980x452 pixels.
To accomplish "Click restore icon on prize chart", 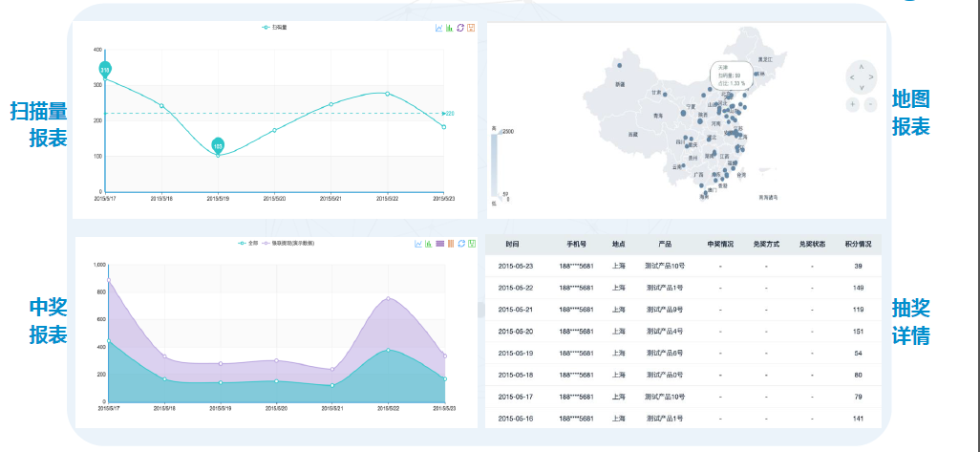I will [461, 244].
